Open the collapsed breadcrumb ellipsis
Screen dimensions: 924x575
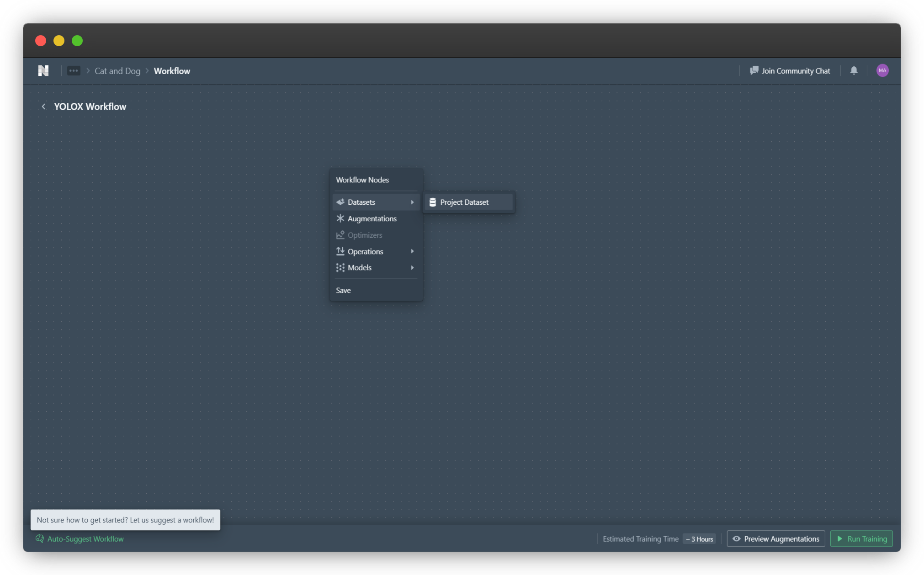[74, 71]
